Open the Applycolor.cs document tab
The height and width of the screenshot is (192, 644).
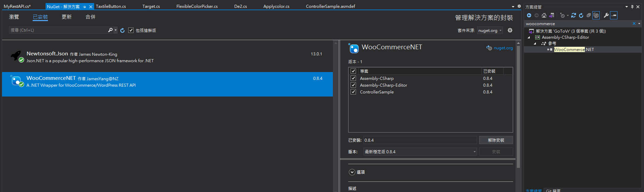276,6
